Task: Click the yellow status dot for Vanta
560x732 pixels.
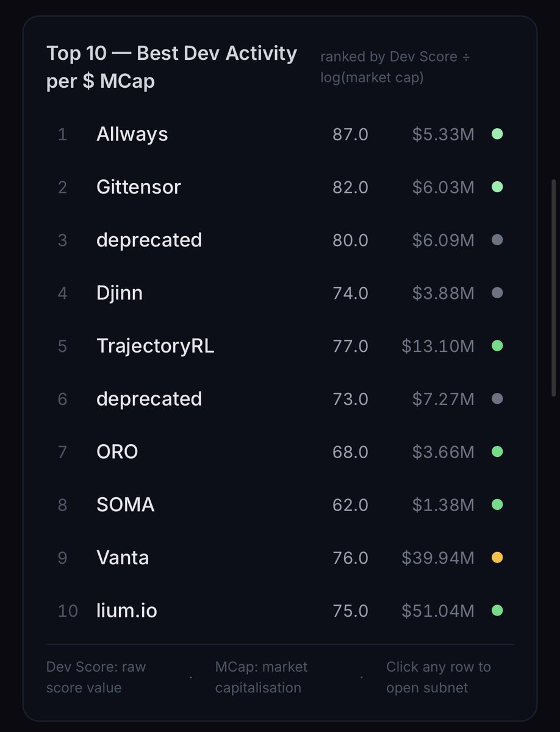Action: point(497,558)
